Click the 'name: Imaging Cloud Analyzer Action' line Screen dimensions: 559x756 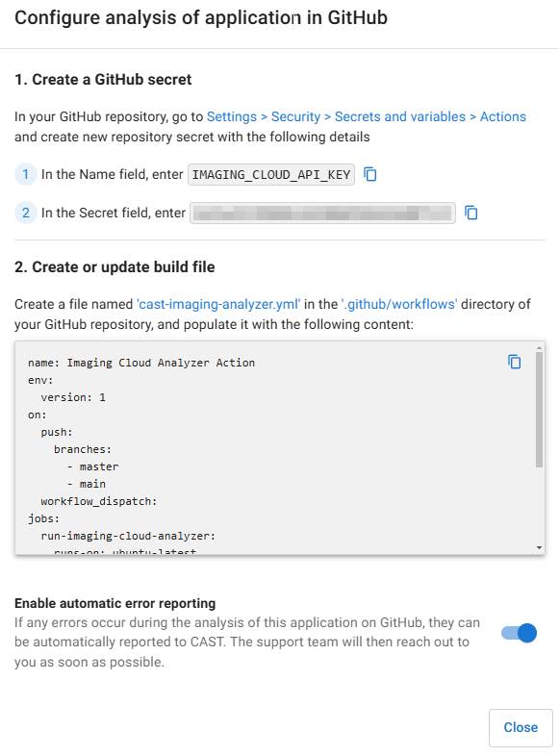[141, 363]
